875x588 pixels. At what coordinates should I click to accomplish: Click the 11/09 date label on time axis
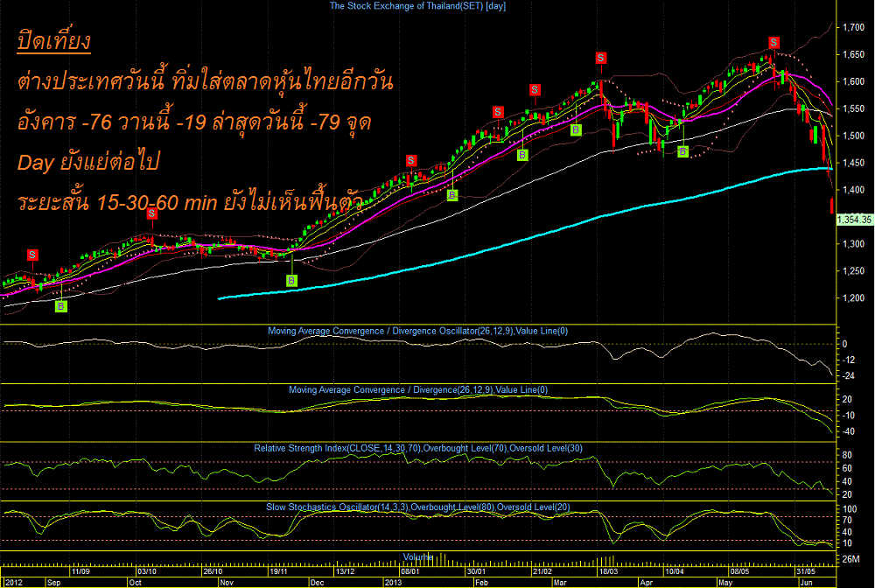pos(80,572)
